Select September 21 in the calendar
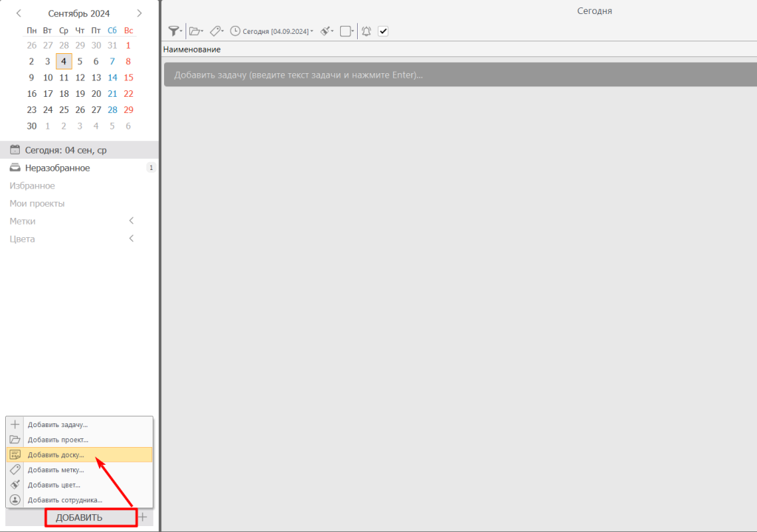The image size is (757, 532). pyautogui.click(x=112, y=94)
